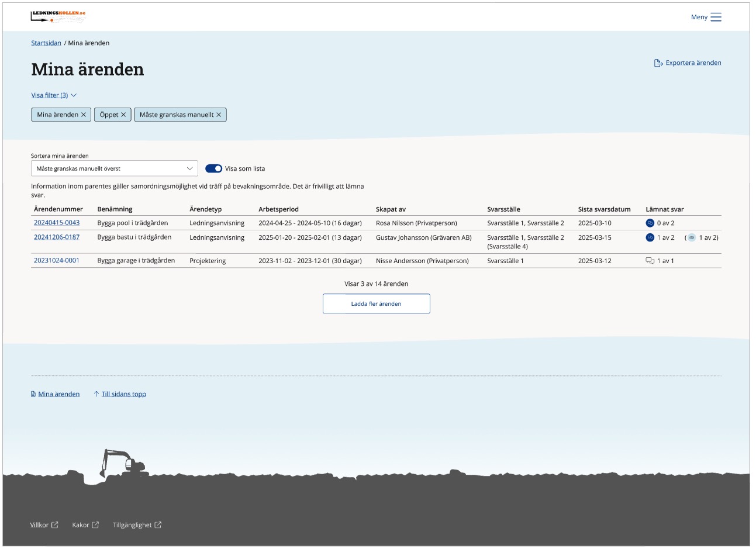Toggle the Visa som lista switch
The image size is (756, 549).
213,168
